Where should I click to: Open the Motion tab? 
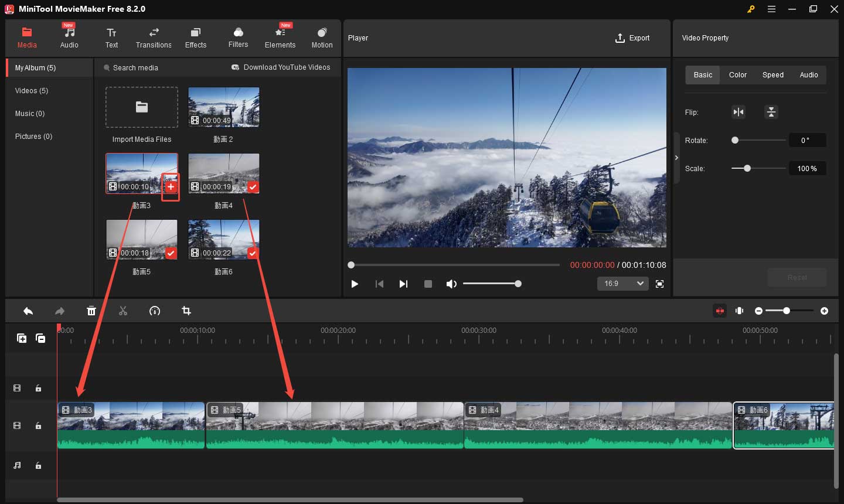pyautogui.click(x=322, y=38)
